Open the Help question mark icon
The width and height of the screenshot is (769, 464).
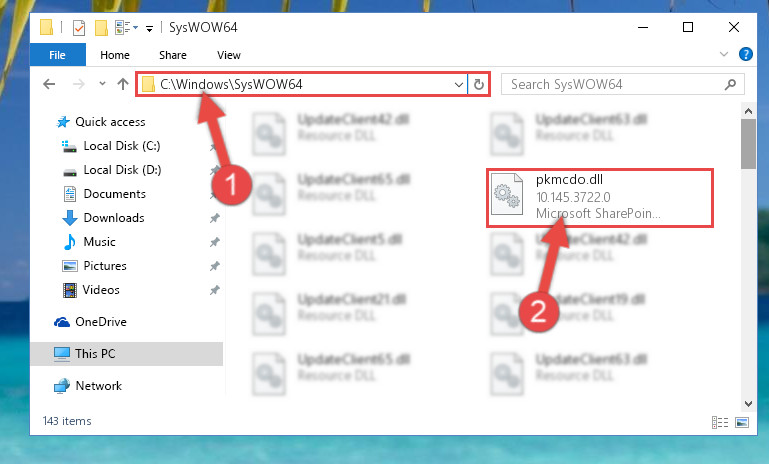[x=745, y=54]
